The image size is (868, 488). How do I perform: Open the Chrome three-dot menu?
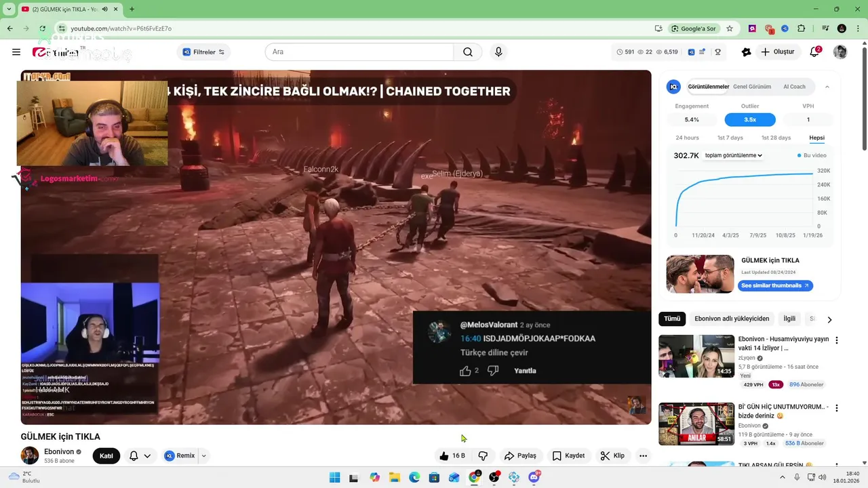coord(858,28)
